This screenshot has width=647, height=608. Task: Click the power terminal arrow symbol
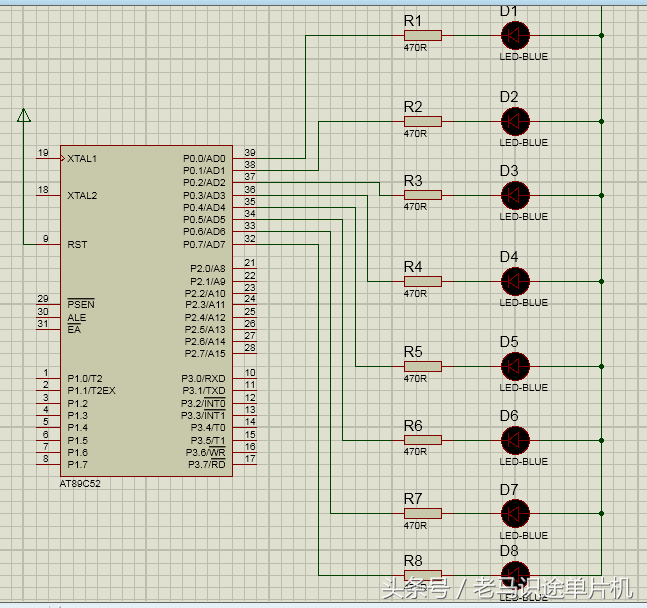[x=23, y=117]
